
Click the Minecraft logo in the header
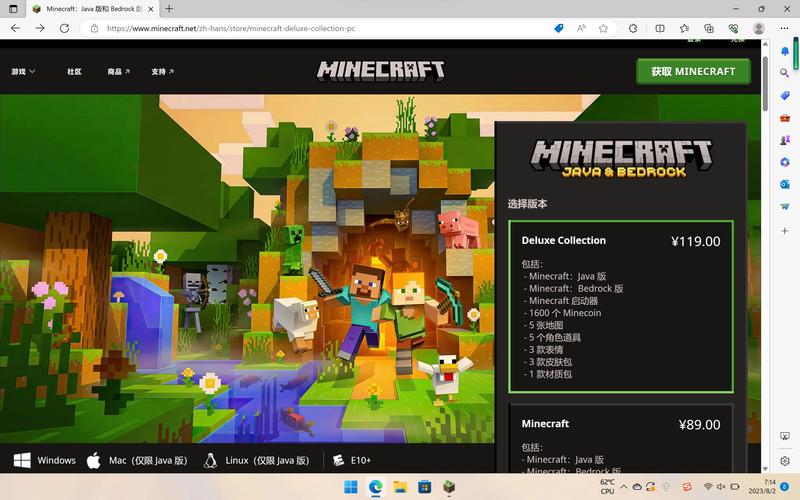coord(381,71)
